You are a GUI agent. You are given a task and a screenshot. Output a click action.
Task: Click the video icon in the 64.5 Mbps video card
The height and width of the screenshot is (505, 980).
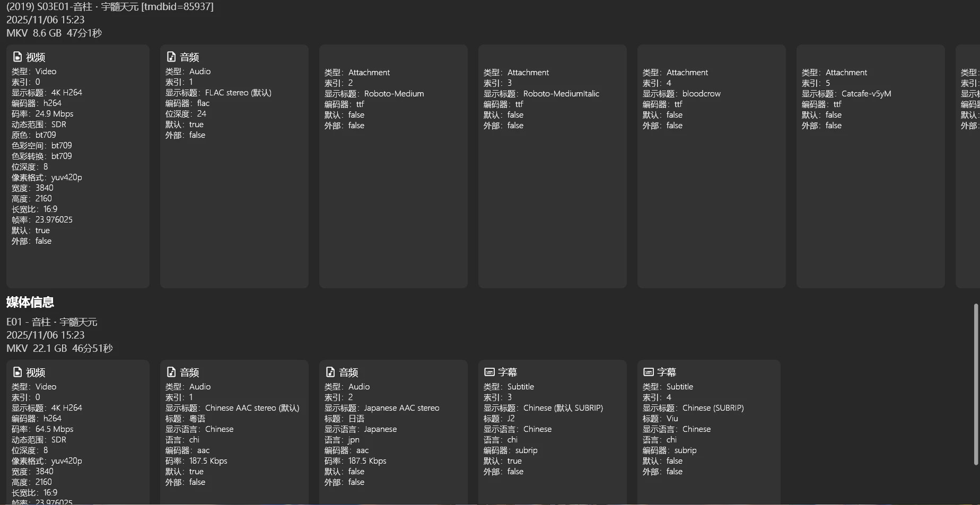(17, 372)
